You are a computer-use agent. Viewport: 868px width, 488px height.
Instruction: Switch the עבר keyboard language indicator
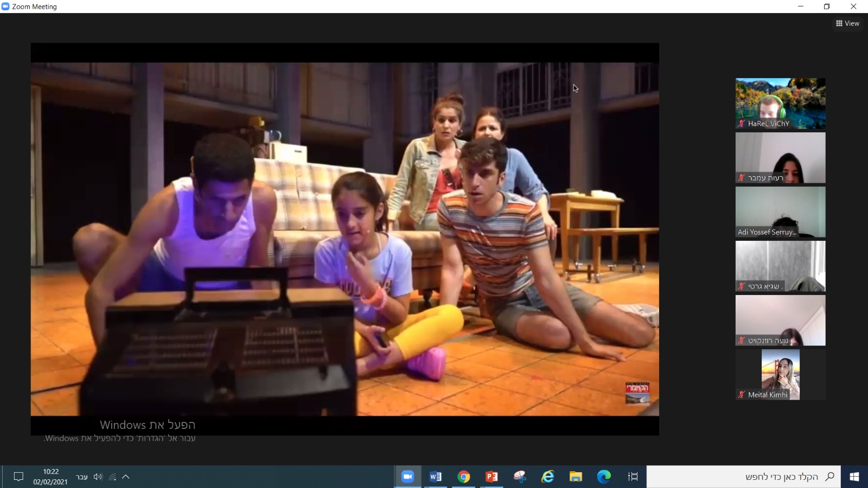(x=81, y=477)
